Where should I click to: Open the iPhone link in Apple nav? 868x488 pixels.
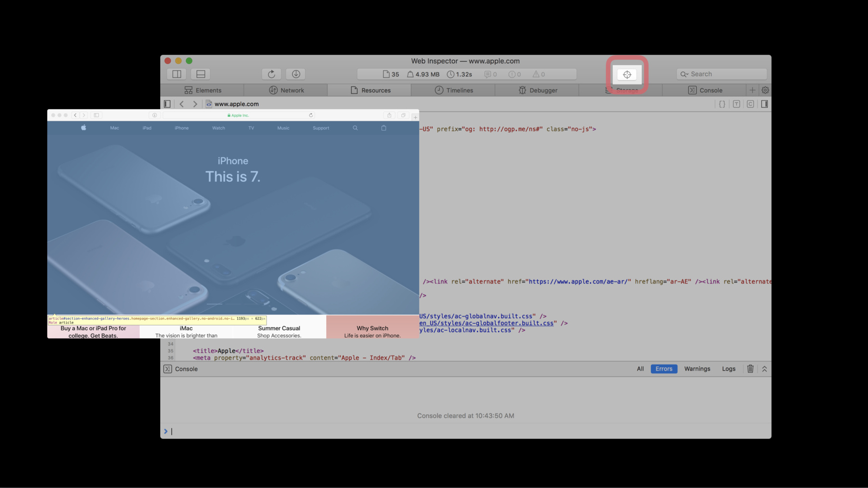pyautogui.click(x=182, y=128)
